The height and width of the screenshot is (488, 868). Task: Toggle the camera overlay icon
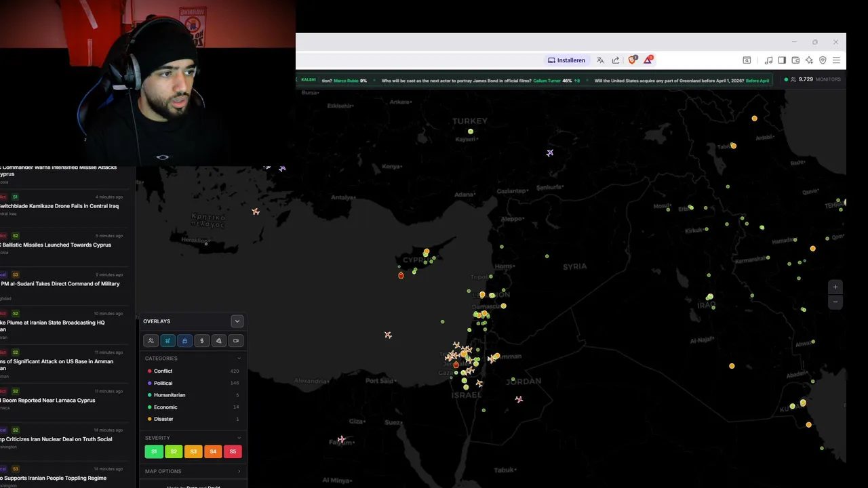point(235,341)
